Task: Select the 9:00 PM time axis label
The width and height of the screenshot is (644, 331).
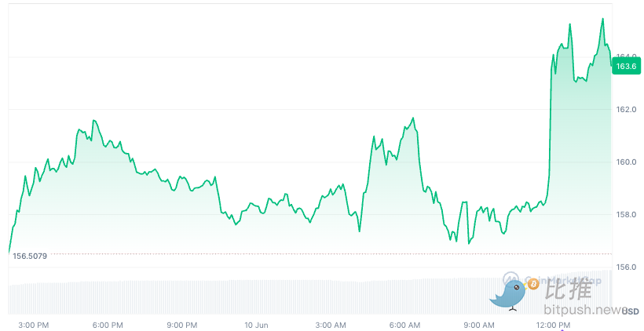Action: 181,325
